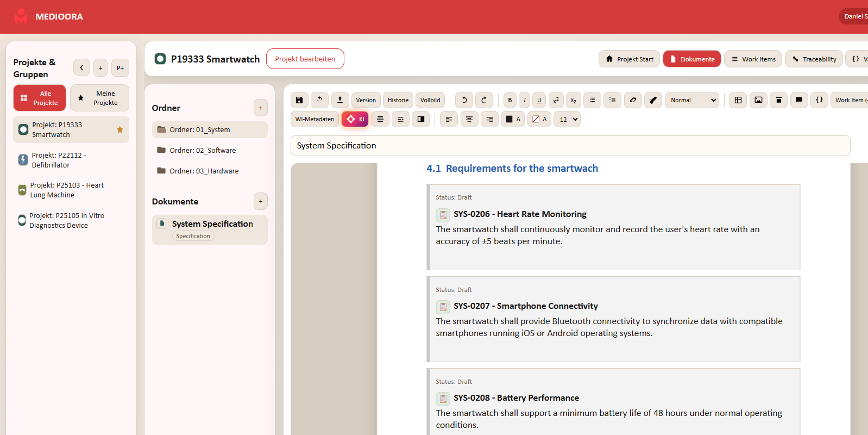Insert a table using the table icon
This screenshot has width=868, height=435.
tap(738, 100)
